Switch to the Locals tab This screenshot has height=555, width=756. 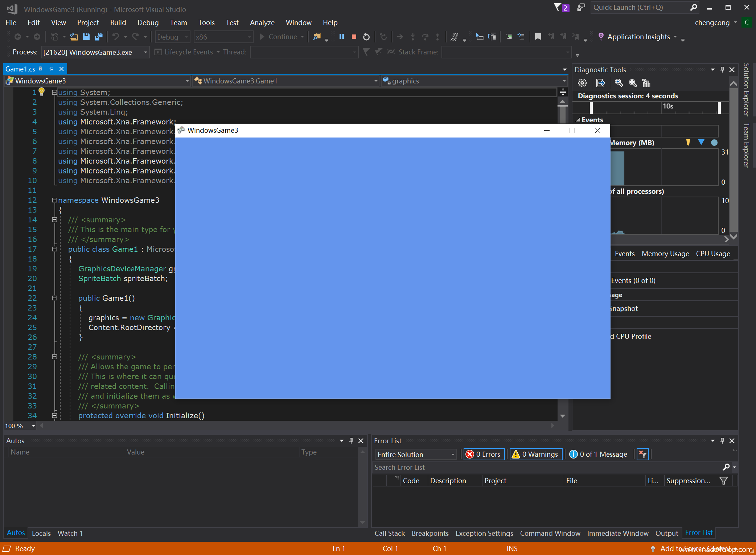(x=41, y=533)
